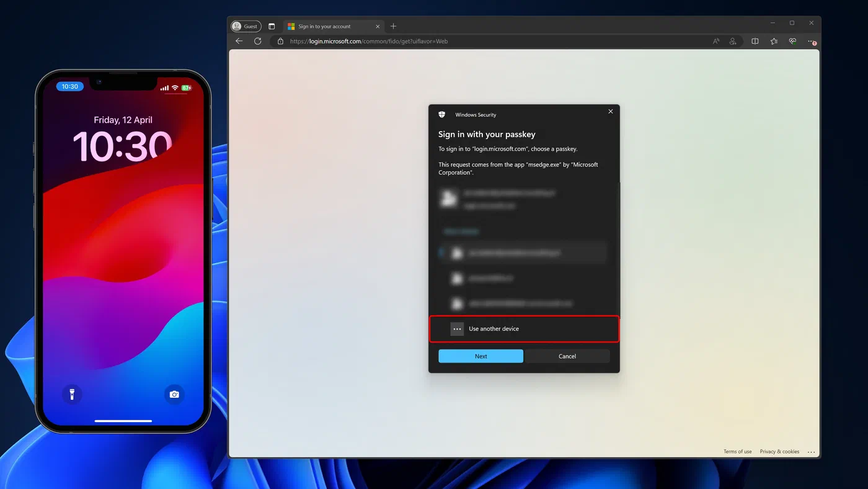Click the Next button in passkey dialog
Screen dimensions: 868x489
tap(481, 356)
